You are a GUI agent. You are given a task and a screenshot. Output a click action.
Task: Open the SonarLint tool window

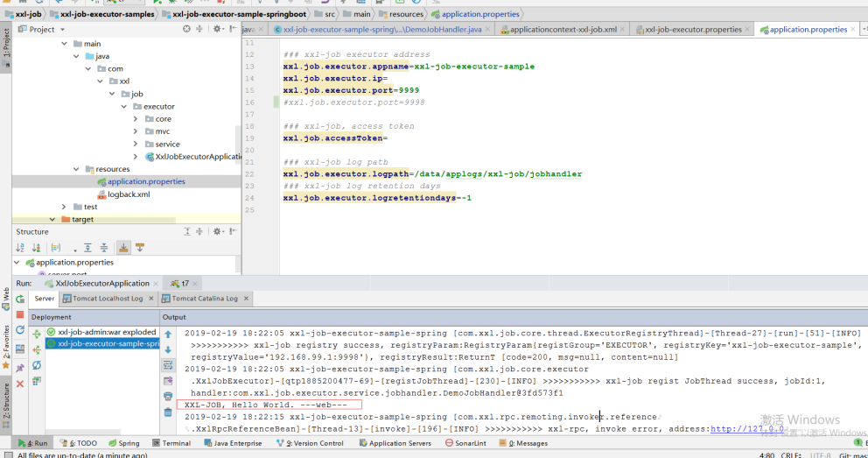465,443
